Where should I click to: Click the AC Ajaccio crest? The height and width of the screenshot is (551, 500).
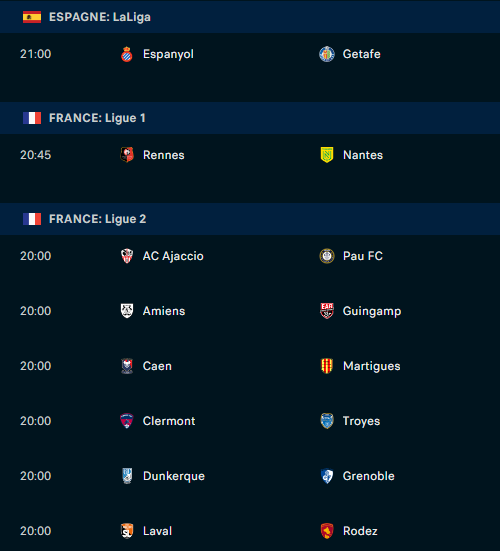(127, 256)
